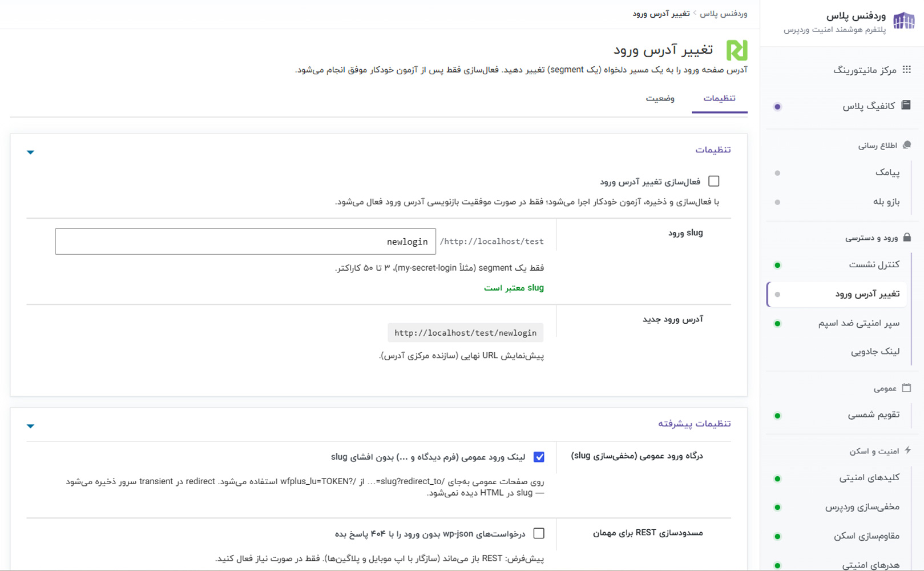The width and height of the screenshot is (924, 571).
Task: Click the green تغییر آدرس ورود page logo
Action: 736,50
